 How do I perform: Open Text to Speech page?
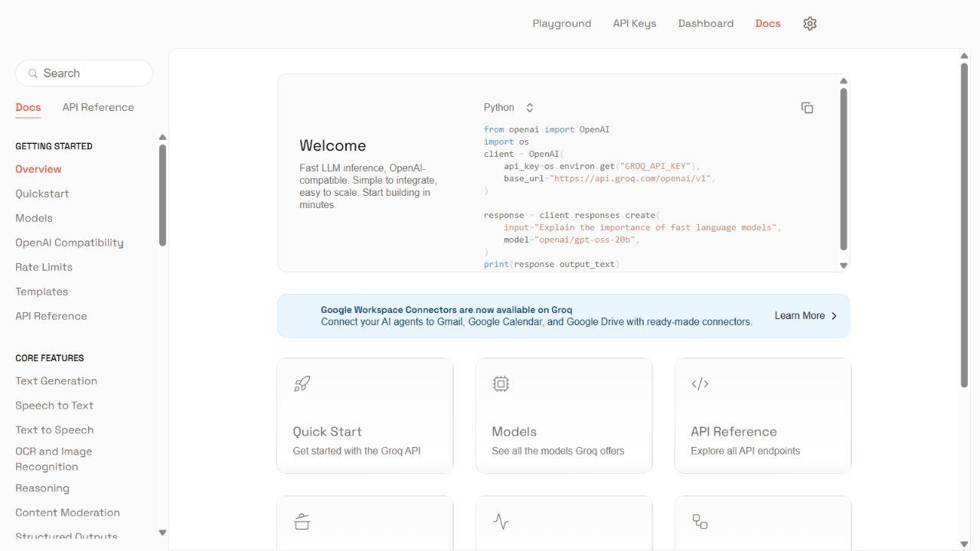pos(54,430)
